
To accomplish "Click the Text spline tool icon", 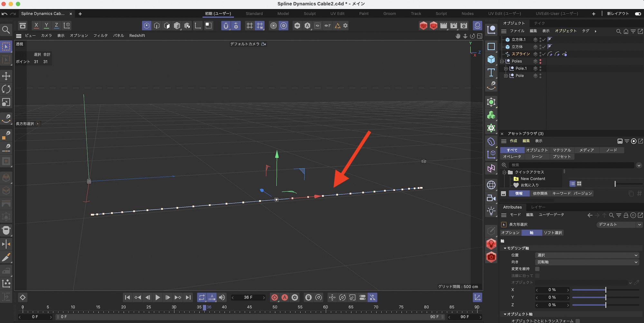I will click(x=491, y=72).
